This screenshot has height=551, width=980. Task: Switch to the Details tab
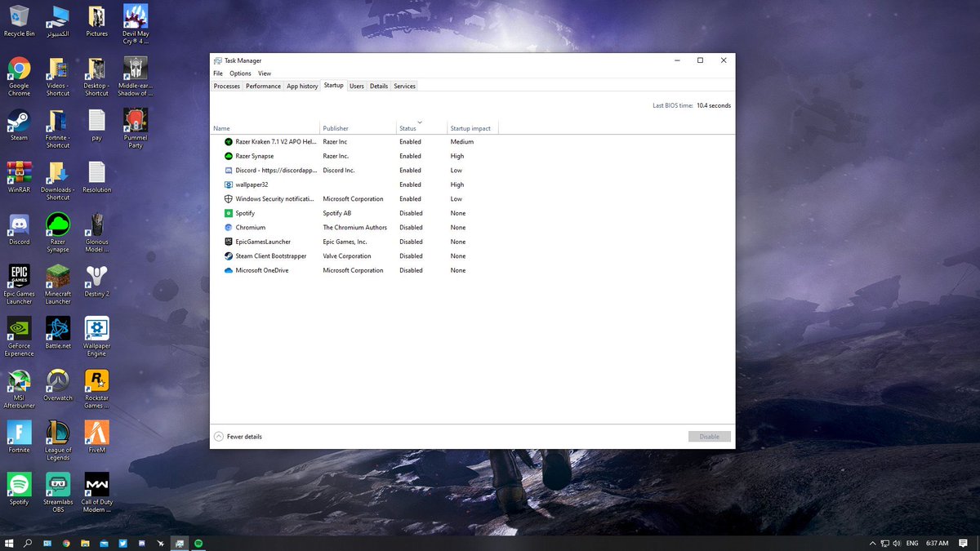pyautogui.click(x=379, y=86)
